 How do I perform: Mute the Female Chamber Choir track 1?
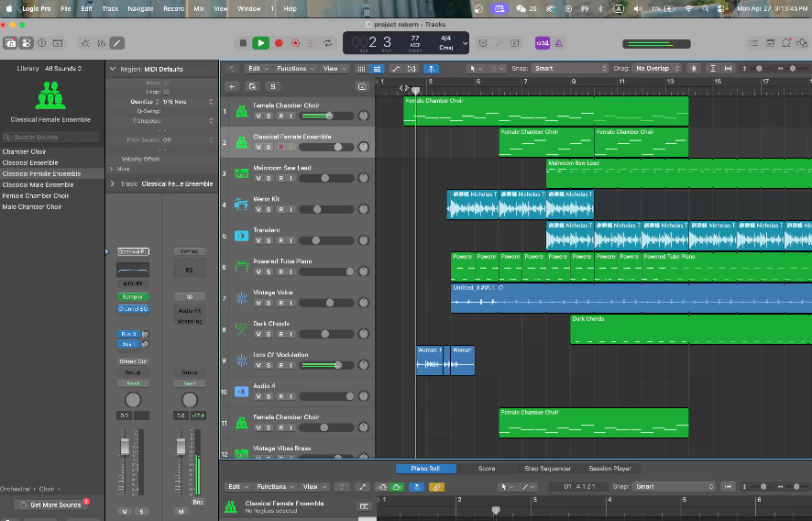258,116
